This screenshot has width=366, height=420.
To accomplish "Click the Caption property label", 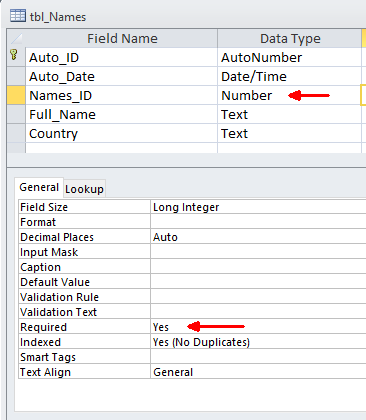I will point(84,267).
